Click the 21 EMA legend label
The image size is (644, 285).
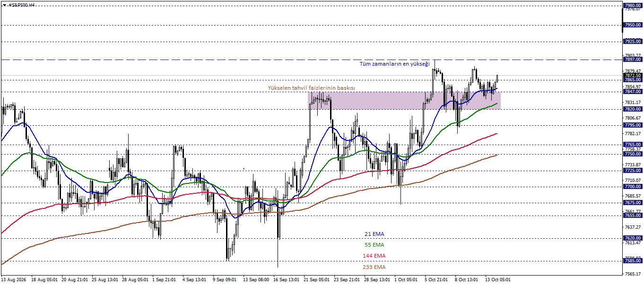[374, 234]
